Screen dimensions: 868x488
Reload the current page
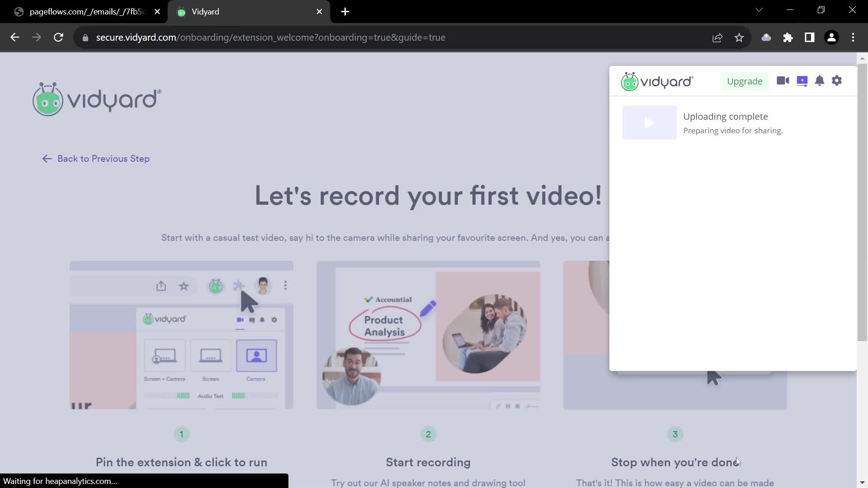(x=58, y=38)
